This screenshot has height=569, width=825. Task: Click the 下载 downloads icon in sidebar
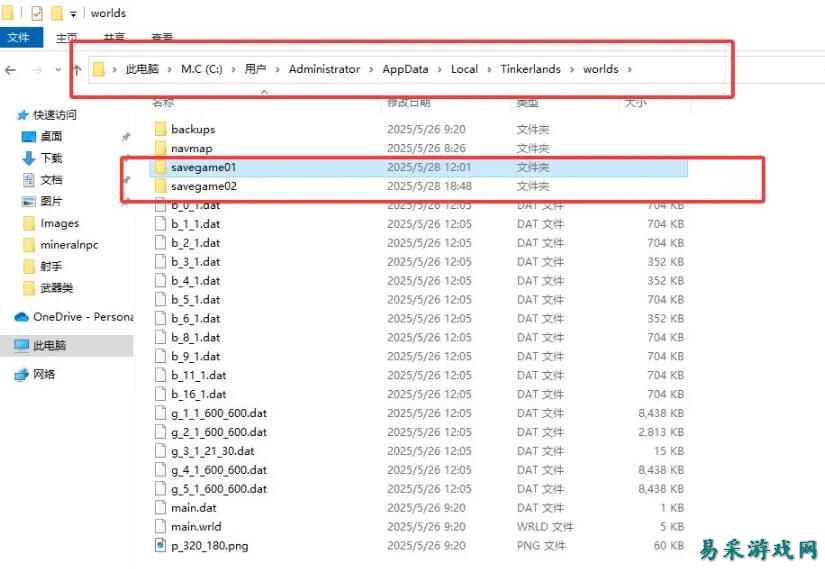coord(28,158)
